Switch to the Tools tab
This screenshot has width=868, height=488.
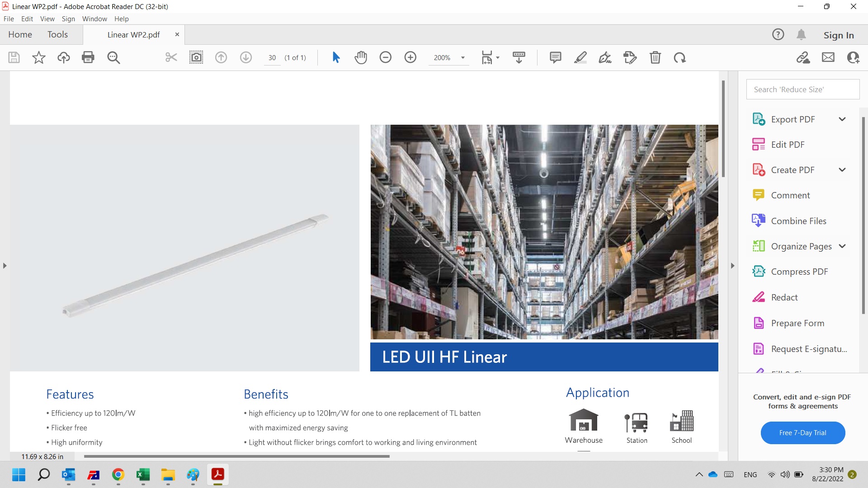click(x=57, y=34)
